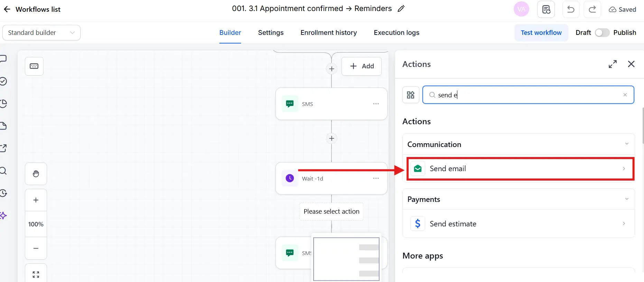The image size is (644, 282).
Task: Open search icon in left sidebar
Action: [x=3, y=171]
